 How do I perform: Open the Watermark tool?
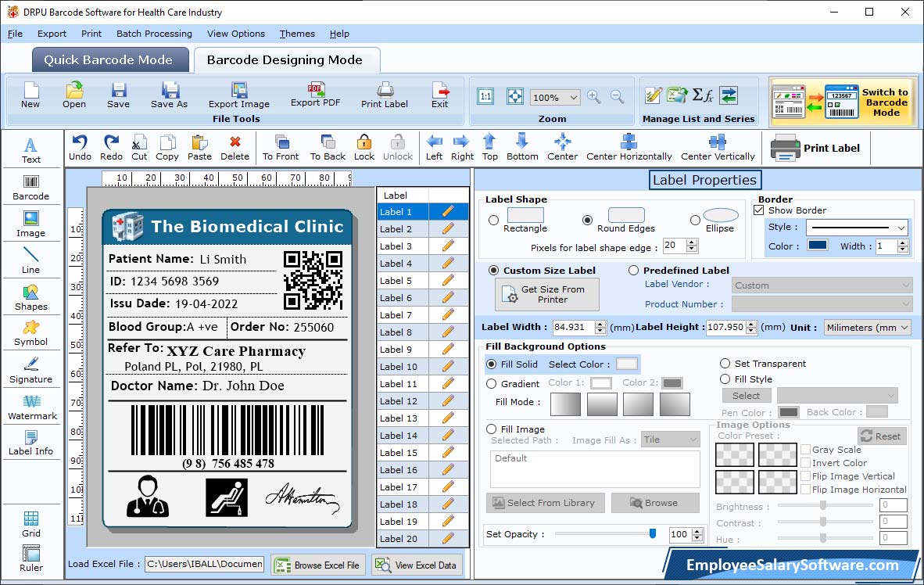[32, 407]
